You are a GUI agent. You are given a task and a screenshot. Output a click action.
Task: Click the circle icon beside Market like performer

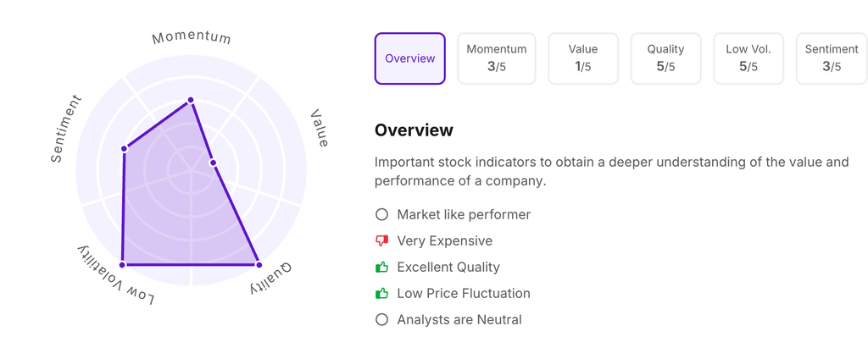pos(381,215)
